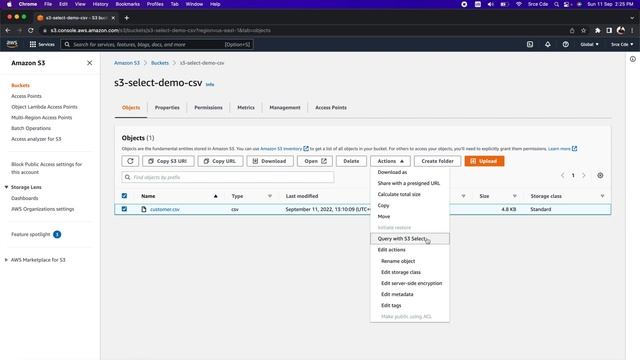The width and height of the screenshot is (640, 360).
Task: Sort by Type column arrow
Action: (270, 196)
